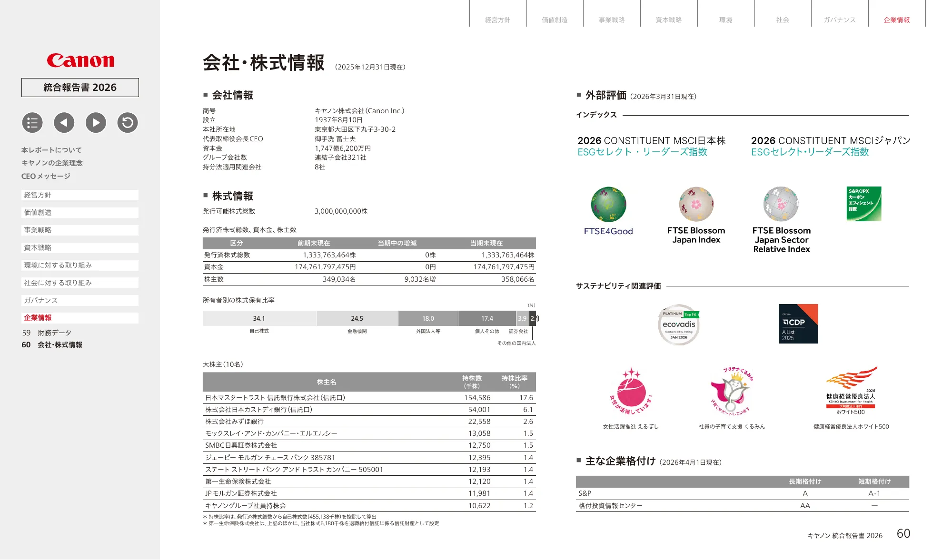The height and width of the screenshot is (560, 952).
Task: Click 1,747億6,200万円 capital value
Action: (343, 148)
